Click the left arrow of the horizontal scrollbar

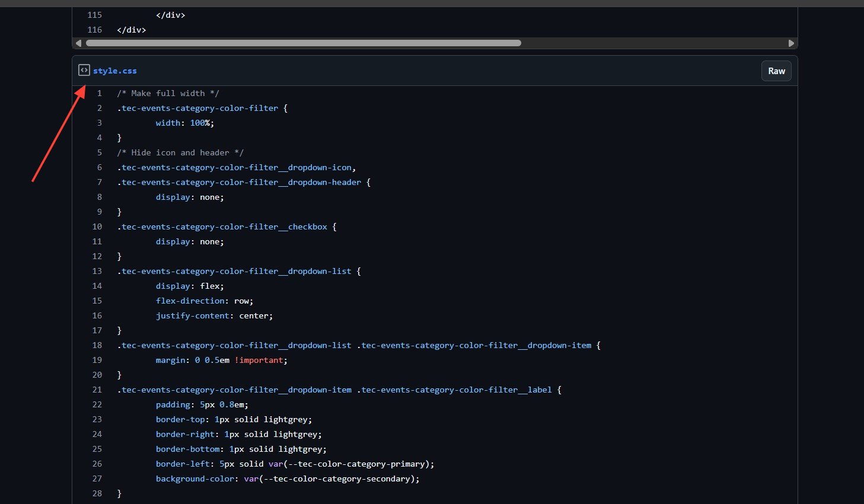78,43
